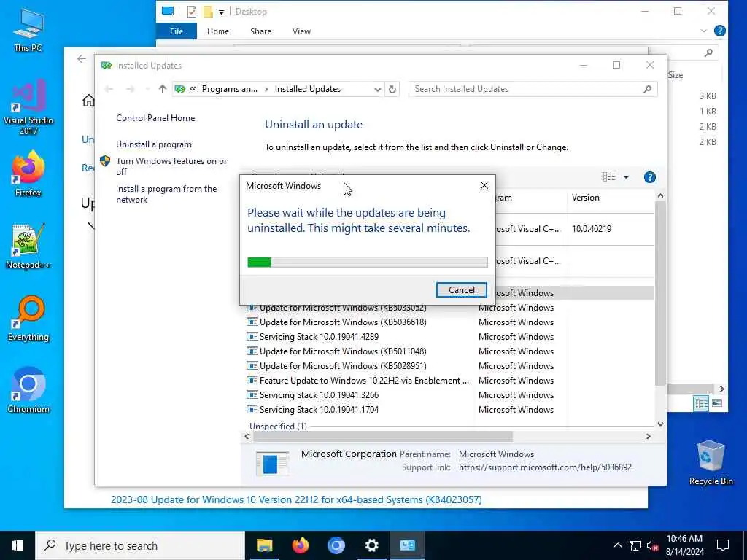The image size is (747, 560).
Task: Collapse the Unspecified (1) group
Action: 278,426
